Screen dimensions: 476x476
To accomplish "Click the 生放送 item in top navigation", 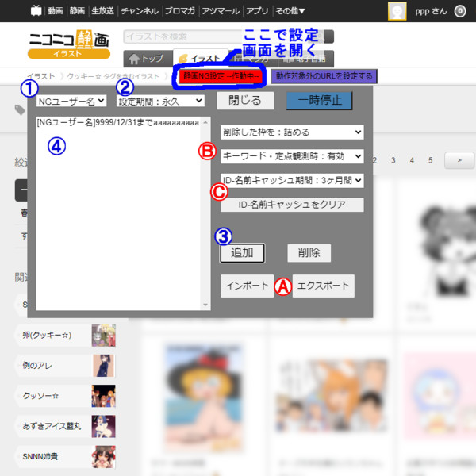I will tap(103, 11).
